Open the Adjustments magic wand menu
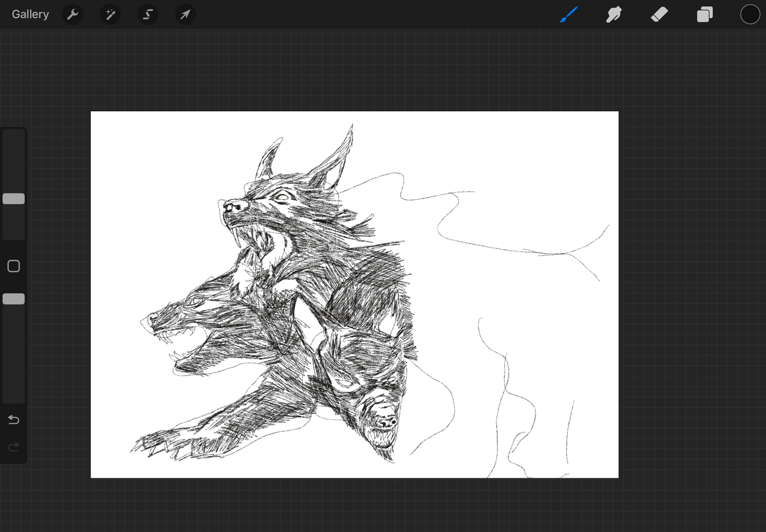Screen dimensions: 766x532 [x=110, y=14]
